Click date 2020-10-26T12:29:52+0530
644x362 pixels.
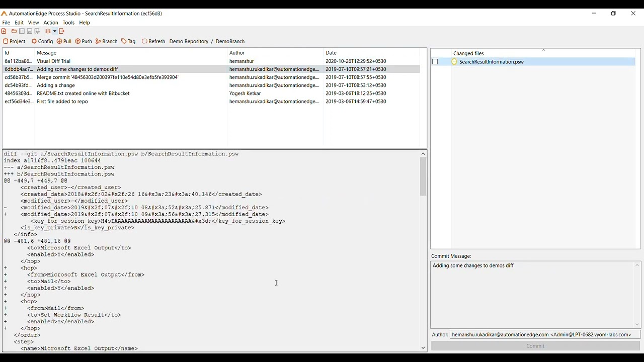(x=356, y=61)
